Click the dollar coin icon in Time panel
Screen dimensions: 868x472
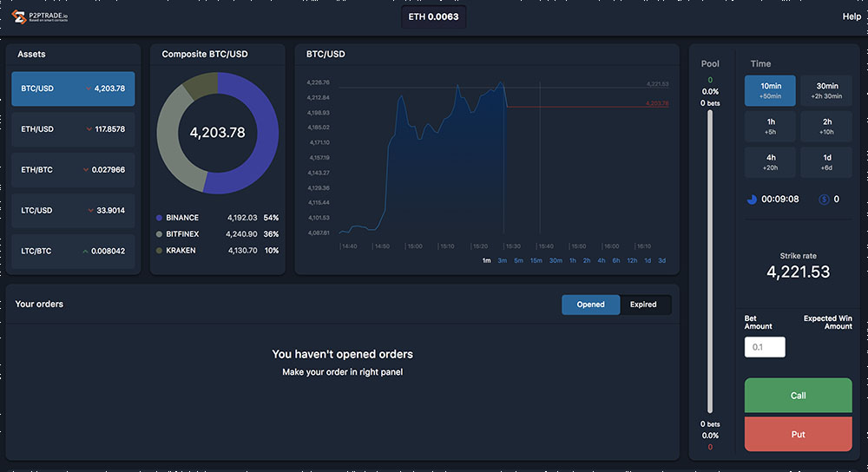[823, 199]
